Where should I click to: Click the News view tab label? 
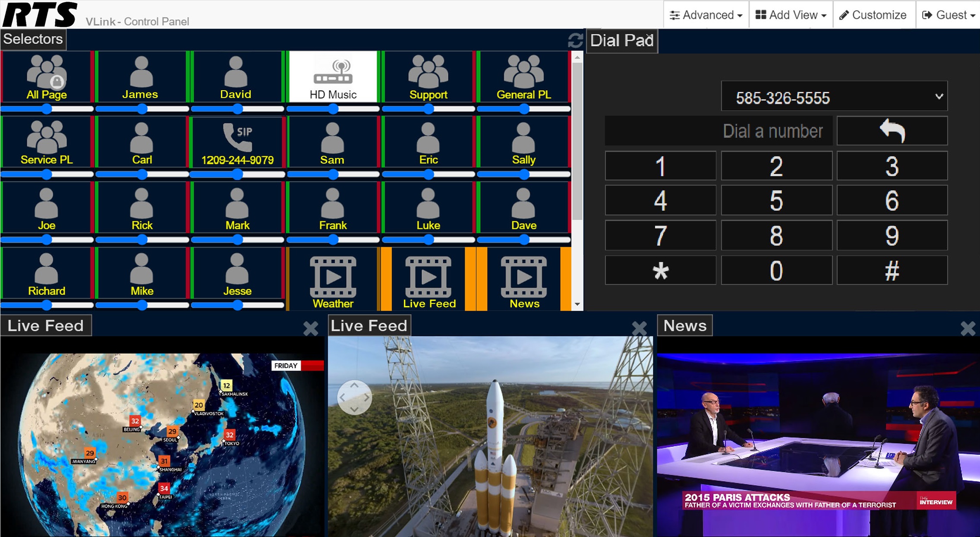(x=685, y=325)
